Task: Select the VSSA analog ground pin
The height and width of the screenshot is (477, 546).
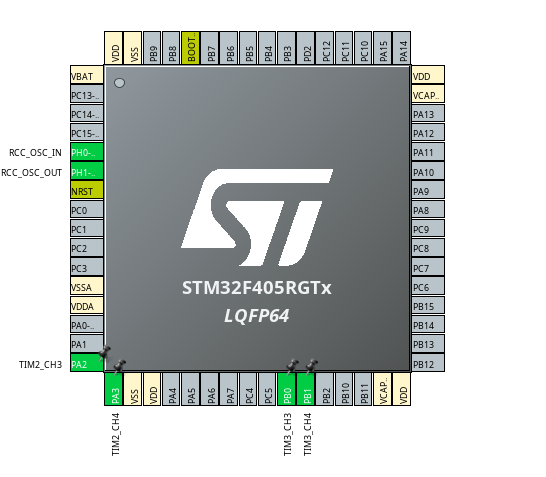Action: tap(87, 287)
